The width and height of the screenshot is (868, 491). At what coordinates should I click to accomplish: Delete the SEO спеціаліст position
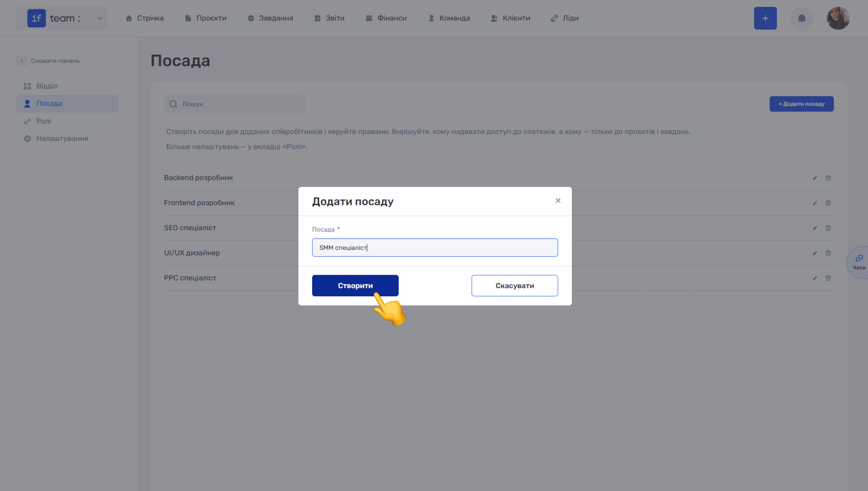point(828,228)
